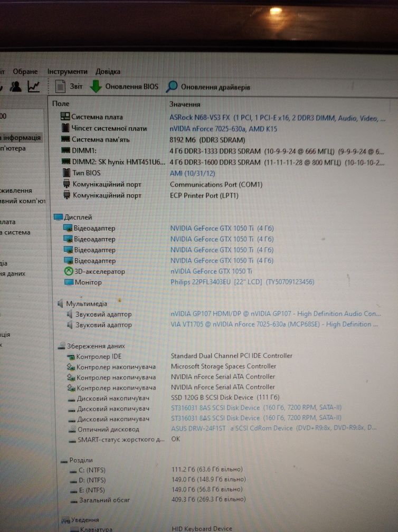
Task: Open VIA VT1705 audio adapter link
Action: (x=274, y=325)
